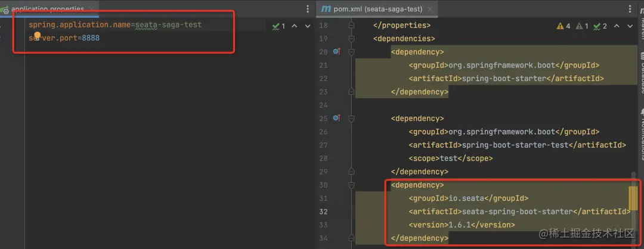Click fold end marker at line 34
This screenshot has height=249, width=644.
coord(351,238)
